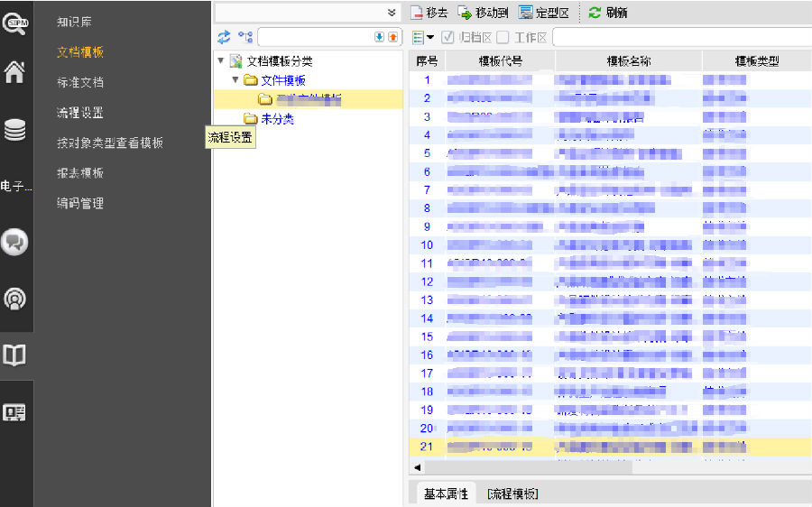Click the 定型区 button
Screen dimensions: 812x507
(544, 13)
